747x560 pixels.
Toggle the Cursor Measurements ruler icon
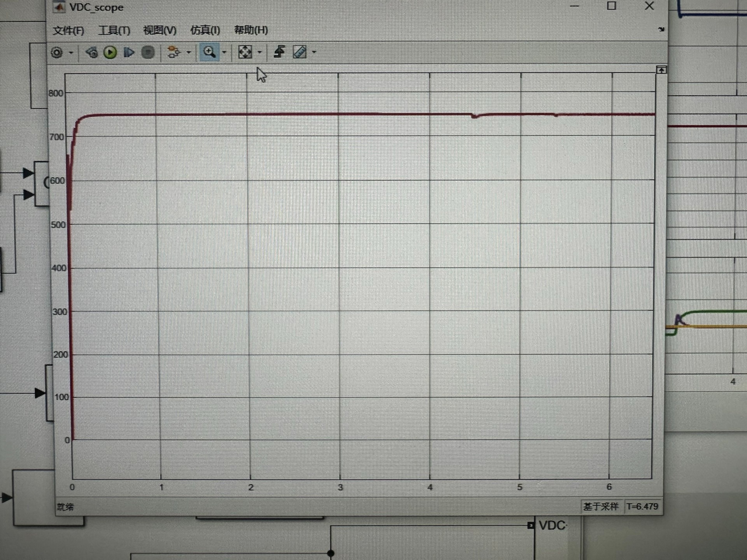(300, 52)
